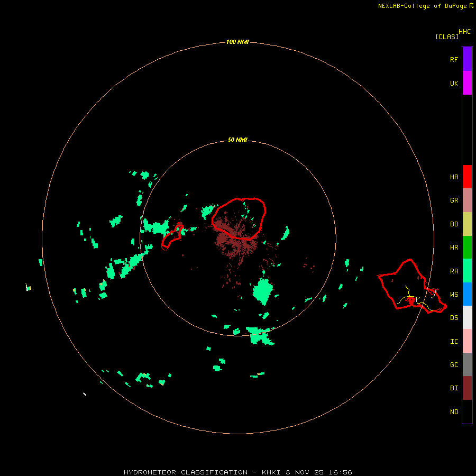This screenshot has width=476, height=476.
Task: Click the NEXLAB-College of DuPage credit text
Action: tap(422, 6)
